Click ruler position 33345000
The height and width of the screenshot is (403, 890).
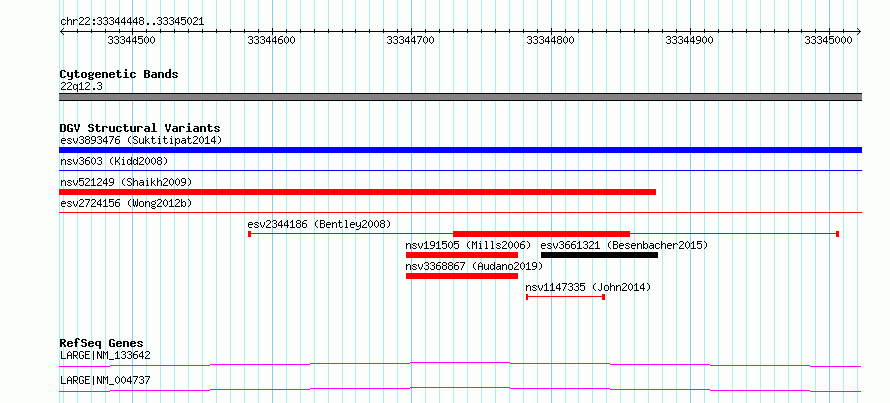829,40
